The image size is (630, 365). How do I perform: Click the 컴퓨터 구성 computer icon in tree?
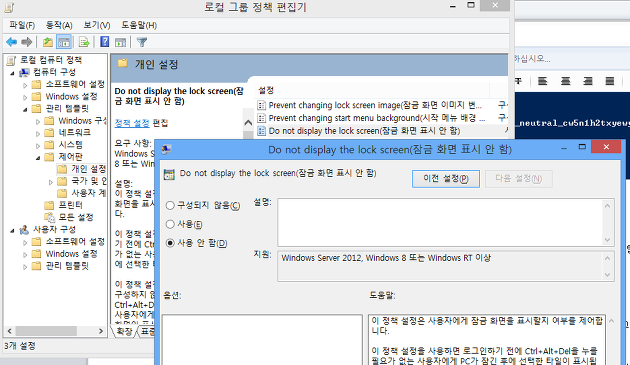25,72
